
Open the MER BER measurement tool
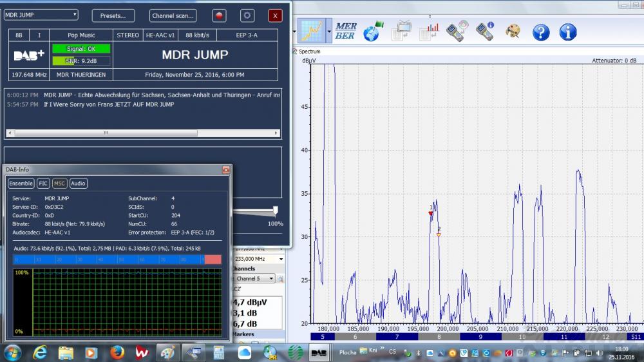(x=345, y=31)
